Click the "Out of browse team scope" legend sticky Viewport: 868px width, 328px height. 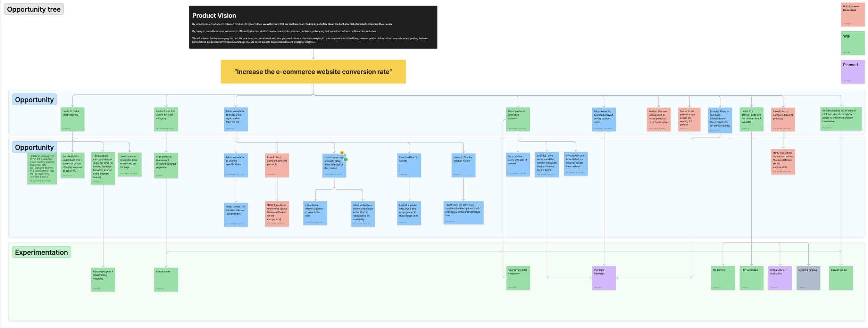coord(852,15)
